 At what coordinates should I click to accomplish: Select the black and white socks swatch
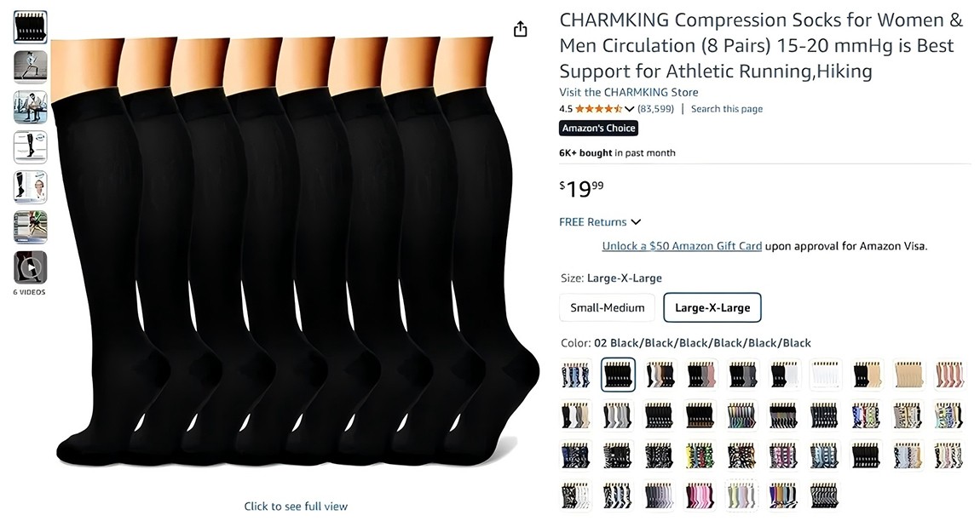(x=784, y=374)
